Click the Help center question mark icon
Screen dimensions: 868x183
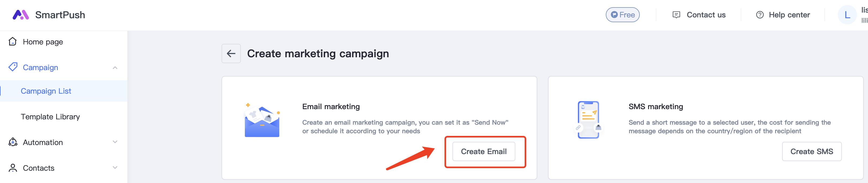(x=759, y=15)
